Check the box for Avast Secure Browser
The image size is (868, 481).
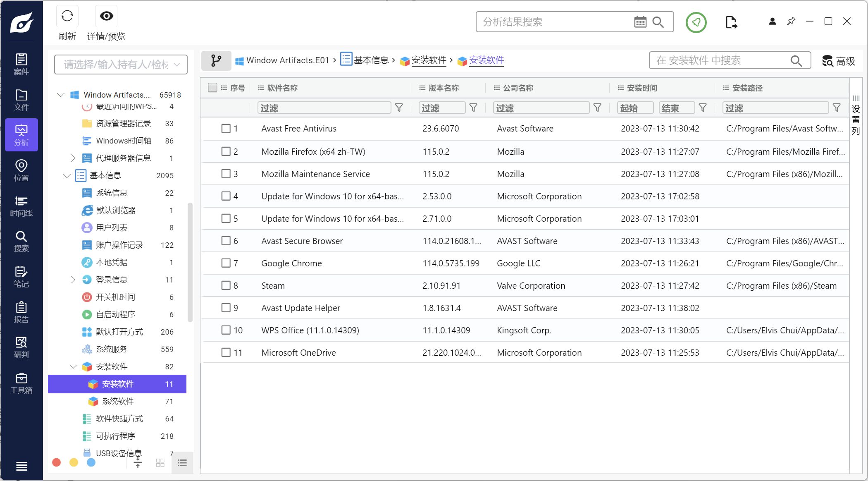pos(226,241)
